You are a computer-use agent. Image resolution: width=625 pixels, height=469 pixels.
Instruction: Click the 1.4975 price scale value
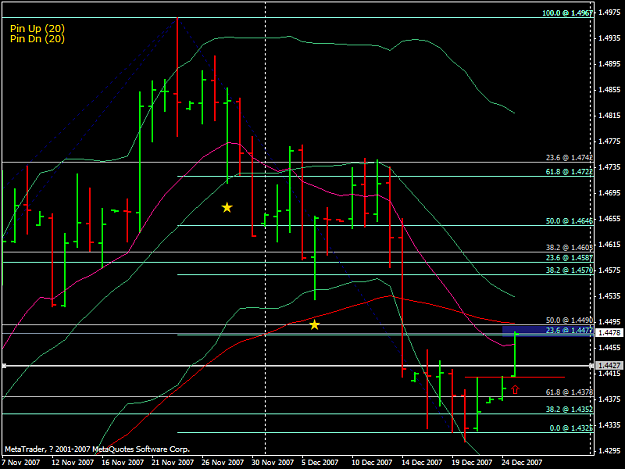coord(609,12)
